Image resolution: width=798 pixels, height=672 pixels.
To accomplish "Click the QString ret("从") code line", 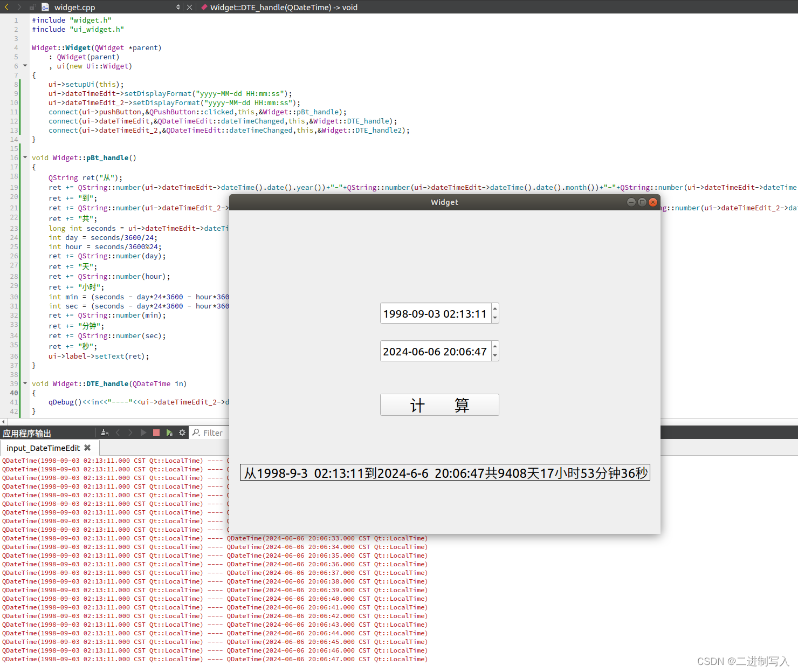I will (x=85, y=177).
